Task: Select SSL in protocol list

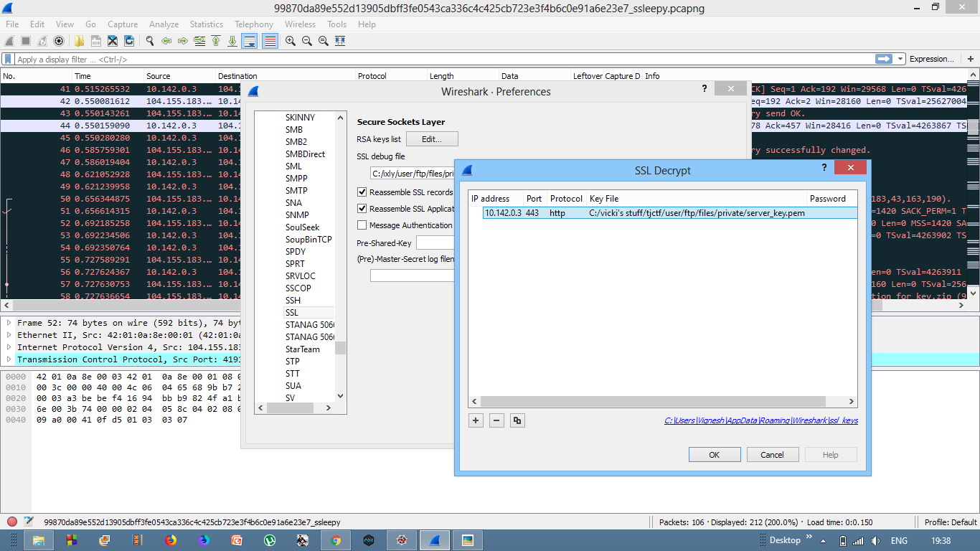Action: point(292,312)
